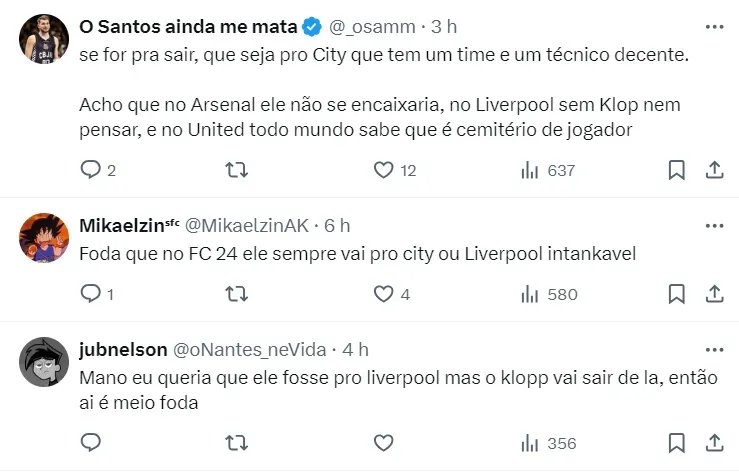The height and width of the screenshot is (476, 739).
Task: Like the tweet with 12 likes
Action: [x=383, y=170]
